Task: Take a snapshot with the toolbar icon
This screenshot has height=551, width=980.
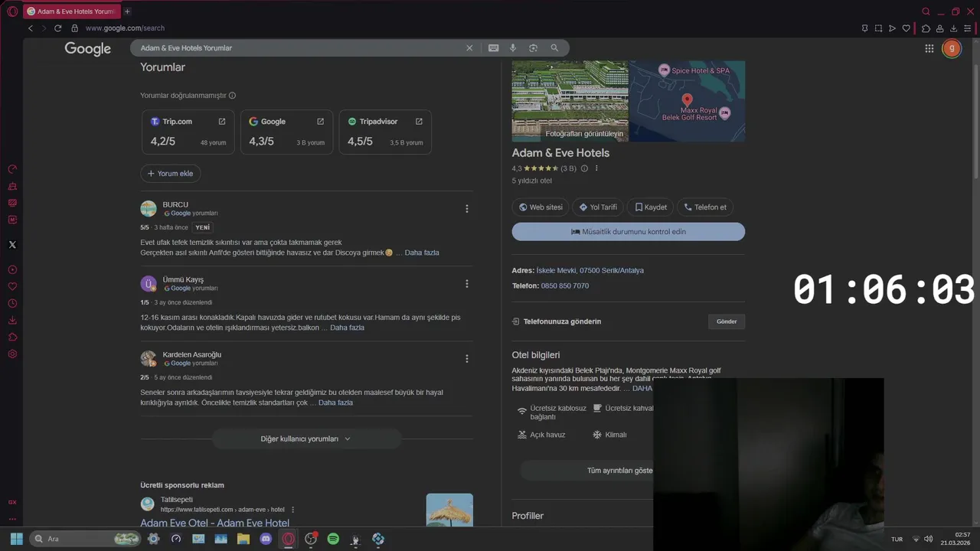Action: pyautogui.click(x=879, y=28)
